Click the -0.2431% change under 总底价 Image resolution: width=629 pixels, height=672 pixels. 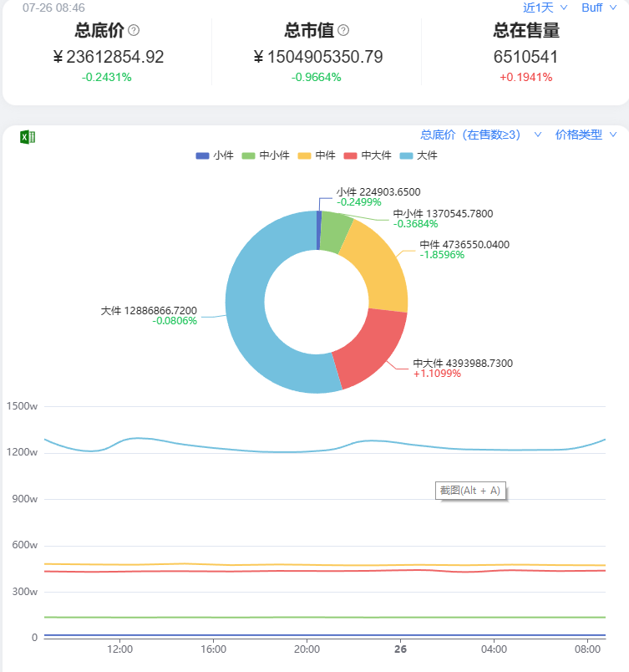pos(107,78)
